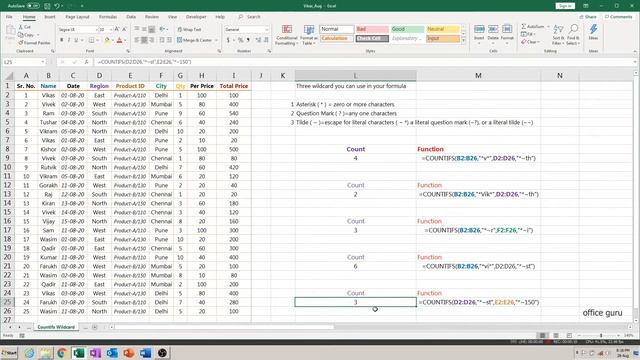
Task: Switch to the Data tab
Action: 131,17
